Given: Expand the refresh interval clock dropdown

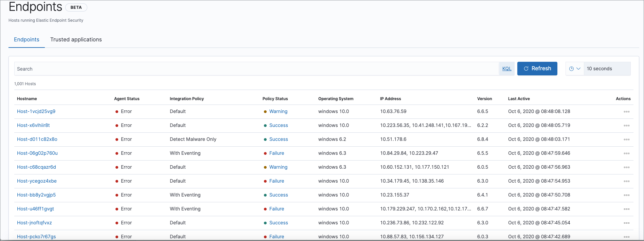Looking at the screenshot, I should pyautogui.click(x=575, y=69).
